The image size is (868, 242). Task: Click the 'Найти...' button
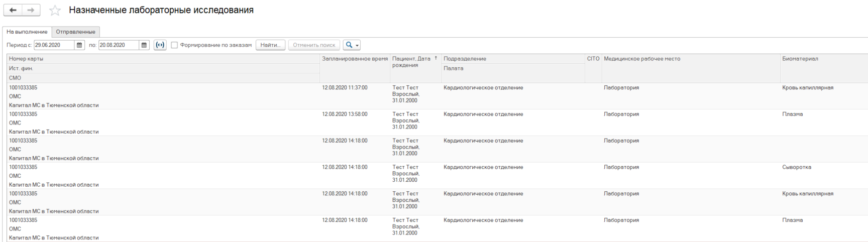coord(270,45)
